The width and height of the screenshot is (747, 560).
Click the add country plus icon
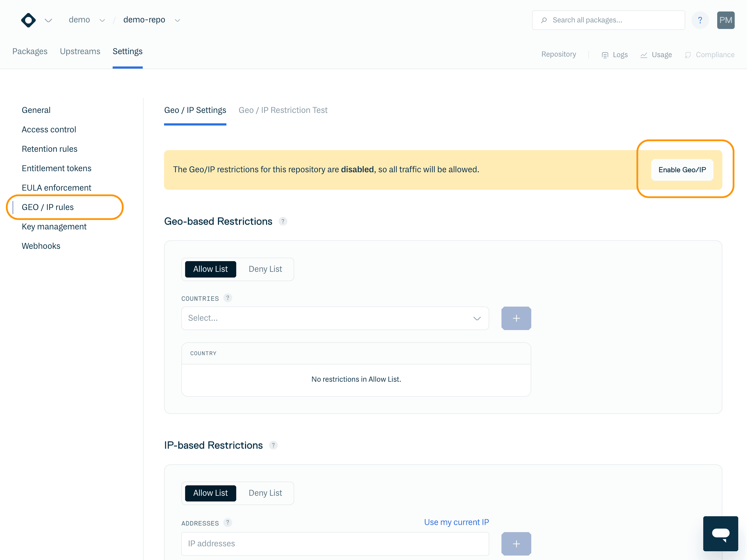[516, 318]
